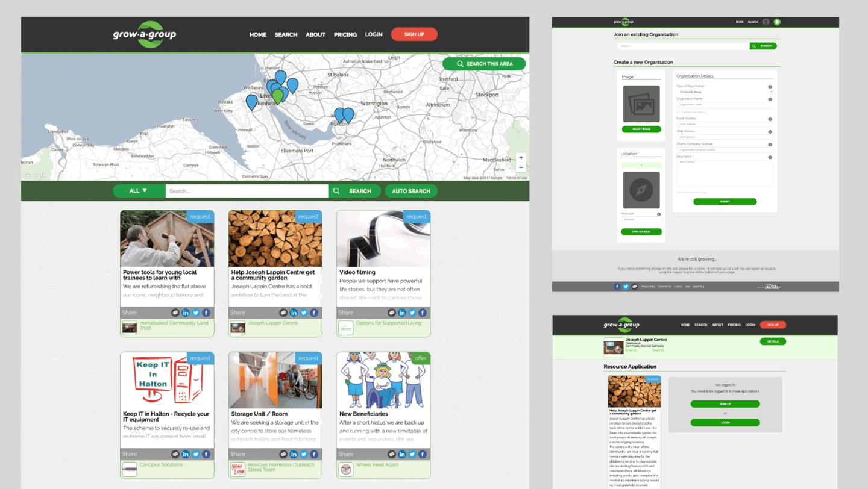Share New Beneficiaries card on LinkedIn
The height and width of the screenshot is (489, 868).
tap(402, 454)
